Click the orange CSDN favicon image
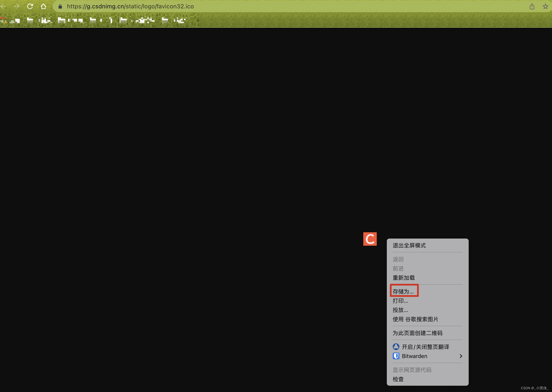 coord(370,239)
